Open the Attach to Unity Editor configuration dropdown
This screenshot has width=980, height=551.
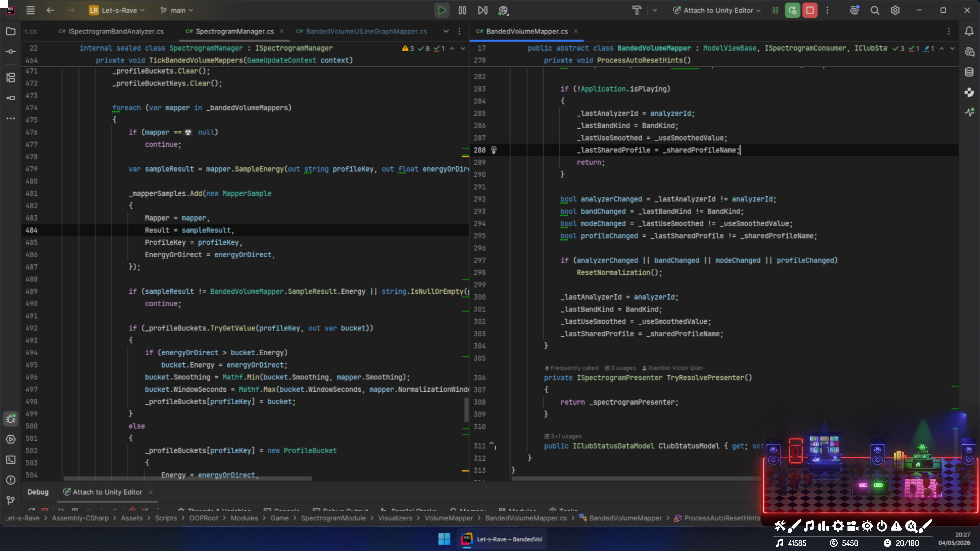[717, 10]
